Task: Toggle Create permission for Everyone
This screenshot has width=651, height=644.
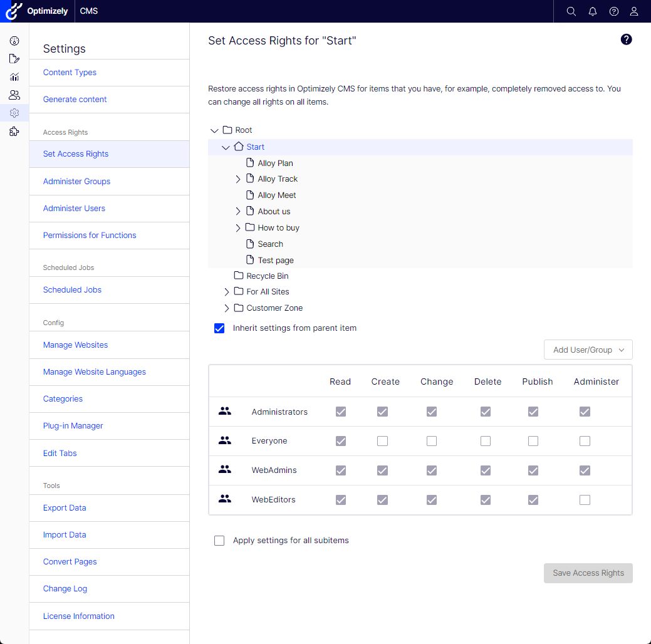Action: 382,441
